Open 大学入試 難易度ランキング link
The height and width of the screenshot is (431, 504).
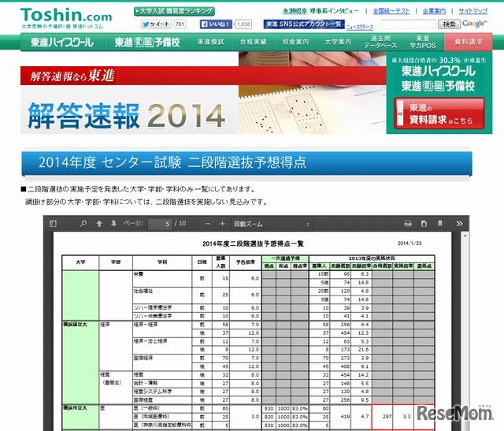pos(174,11)
